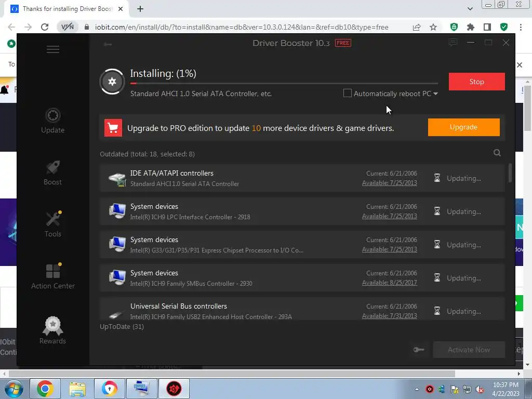Click the VPN icon in the address bar

tap(67, 27)
